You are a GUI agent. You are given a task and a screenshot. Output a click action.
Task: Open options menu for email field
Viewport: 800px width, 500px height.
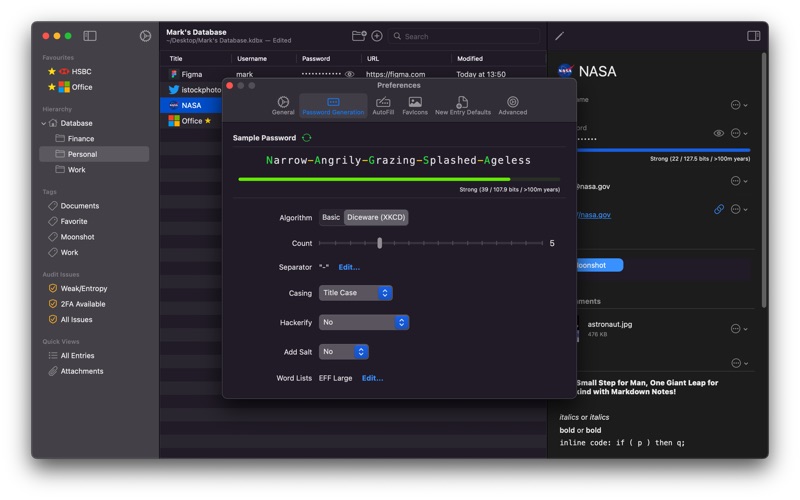point(739,181)
